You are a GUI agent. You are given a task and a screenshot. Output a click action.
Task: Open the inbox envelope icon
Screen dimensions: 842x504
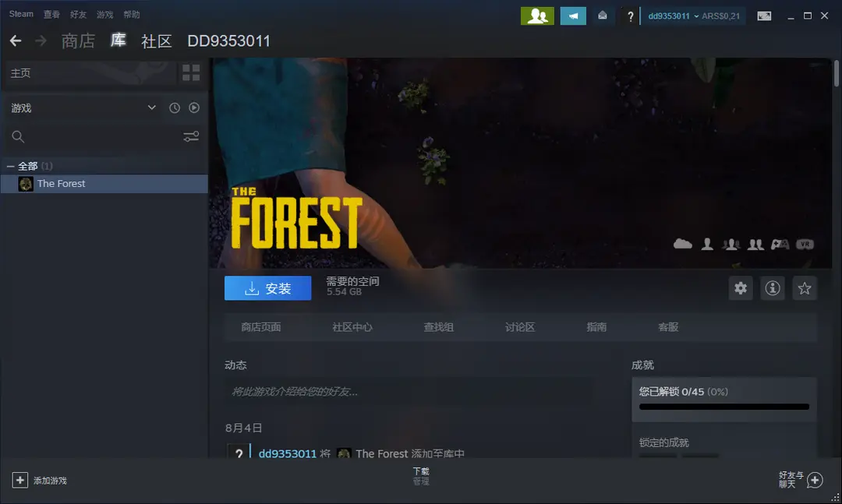coord(603,16)
